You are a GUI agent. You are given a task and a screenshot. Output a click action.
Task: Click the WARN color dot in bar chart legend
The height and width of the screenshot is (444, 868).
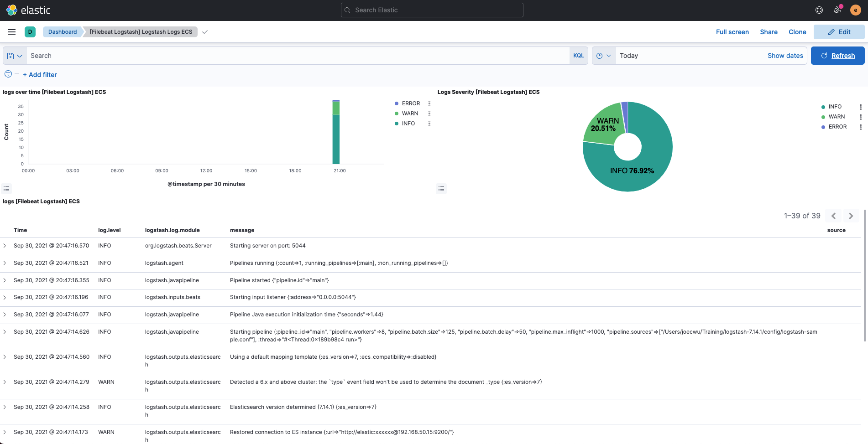pyautogui.click(x=397, y=114)
